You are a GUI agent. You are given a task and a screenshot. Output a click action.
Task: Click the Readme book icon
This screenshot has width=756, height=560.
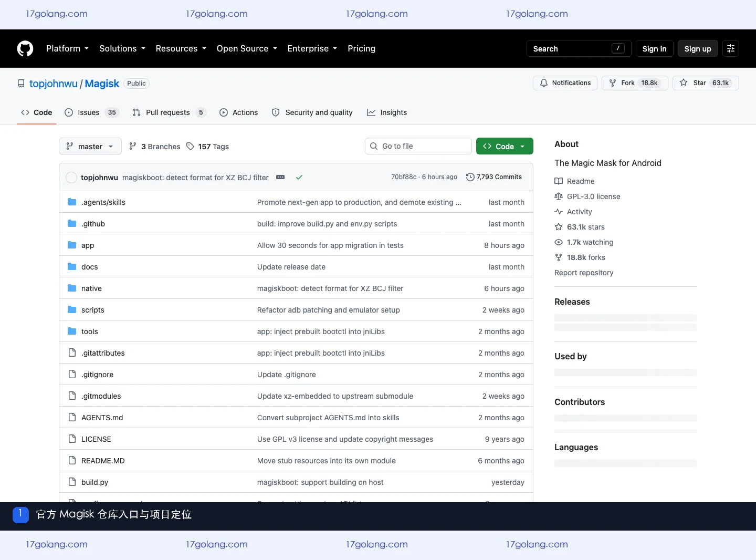559,181
